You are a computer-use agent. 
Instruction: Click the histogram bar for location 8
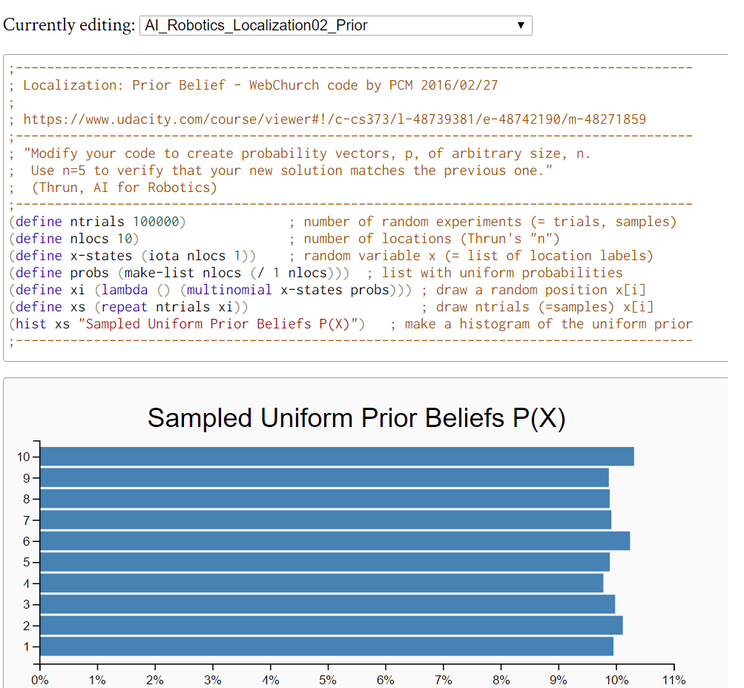(324, 498)
